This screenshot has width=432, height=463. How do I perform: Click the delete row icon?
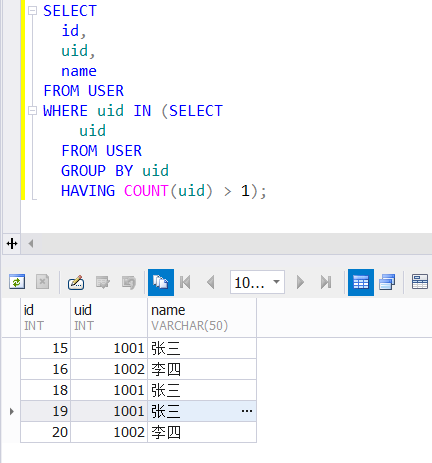point(43,282)
